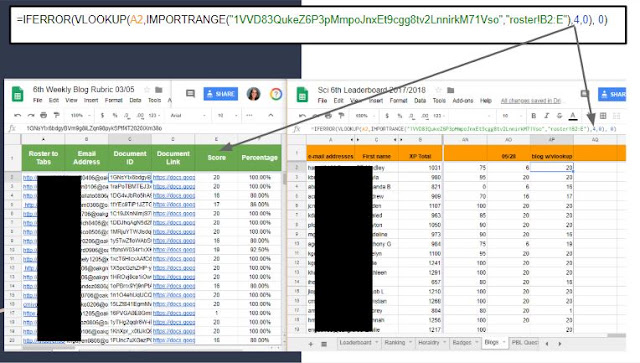Undo in the Blog Rubric toolbar
This screenshot has height=363, width=640.
(x=18, y=116)
